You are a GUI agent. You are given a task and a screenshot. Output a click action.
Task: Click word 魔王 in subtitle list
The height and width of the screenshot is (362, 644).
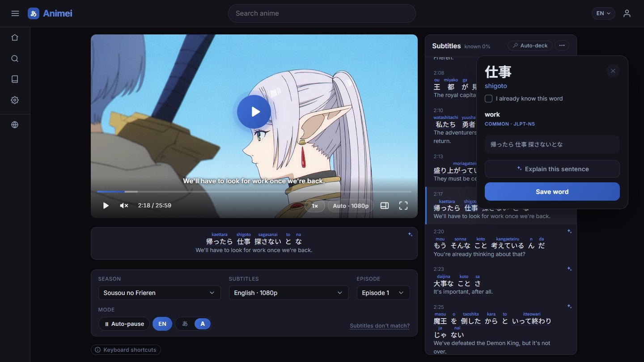[441, 321]
